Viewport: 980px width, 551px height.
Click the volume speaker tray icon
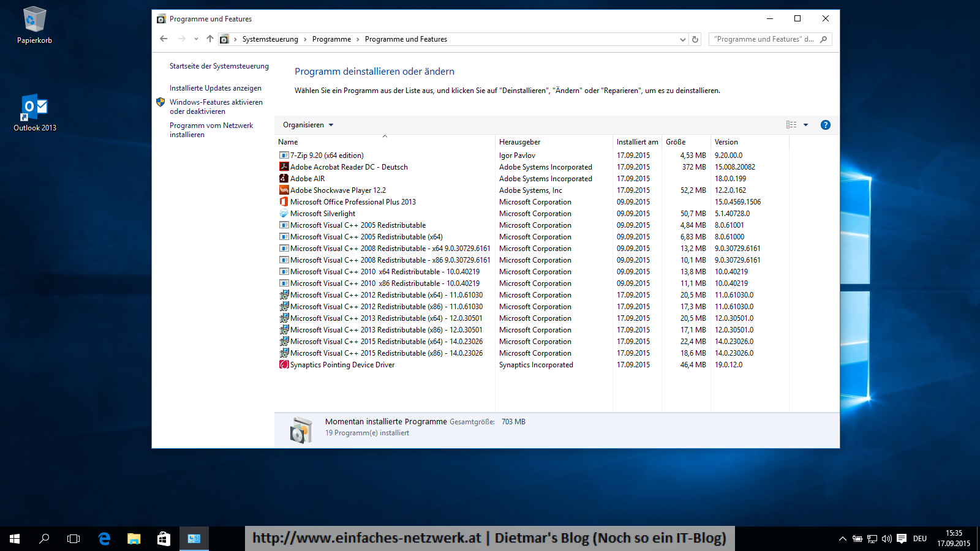click(887, 539)
